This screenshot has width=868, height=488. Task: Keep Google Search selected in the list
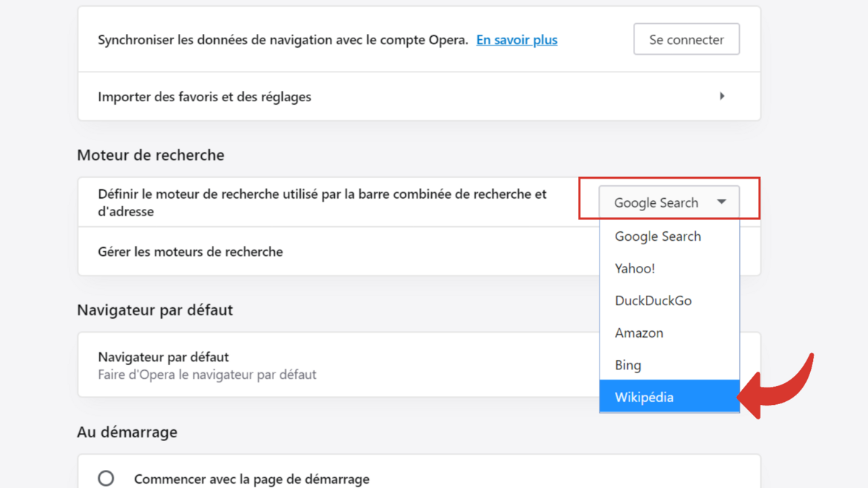pos(658,236)
